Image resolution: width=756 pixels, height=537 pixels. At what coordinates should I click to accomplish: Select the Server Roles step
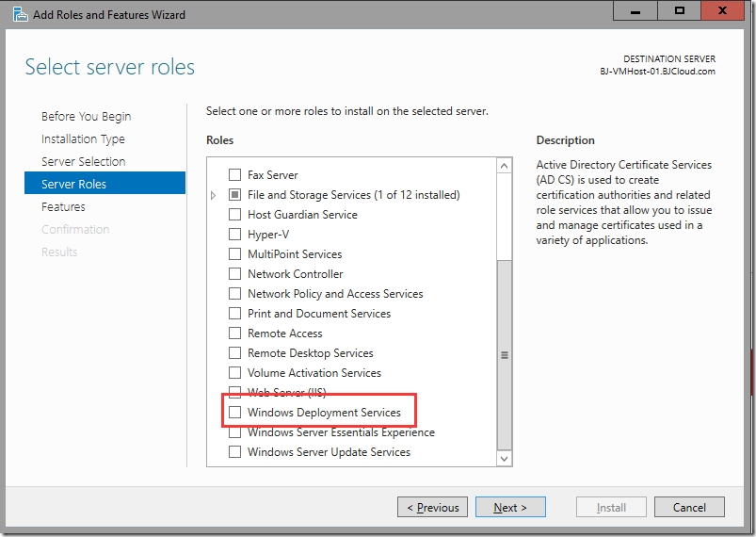coord(105,184)
